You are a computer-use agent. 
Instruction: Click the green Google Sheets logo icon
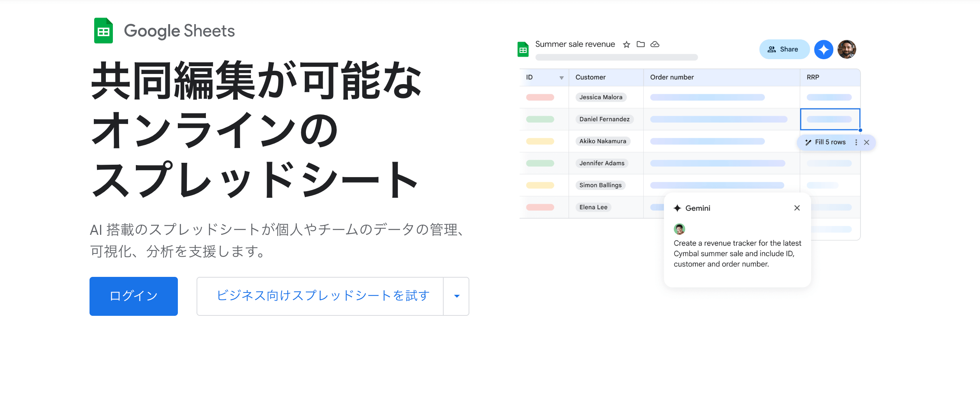click(103, 31)
